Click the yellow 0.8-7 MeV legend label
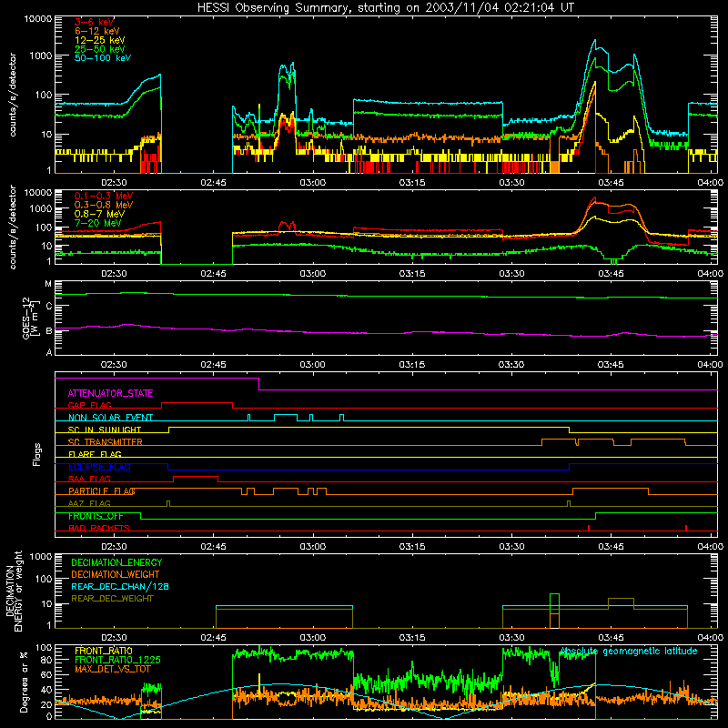This screenshot has width=728, height=728. pyautogui.click(x=99, y=214)
